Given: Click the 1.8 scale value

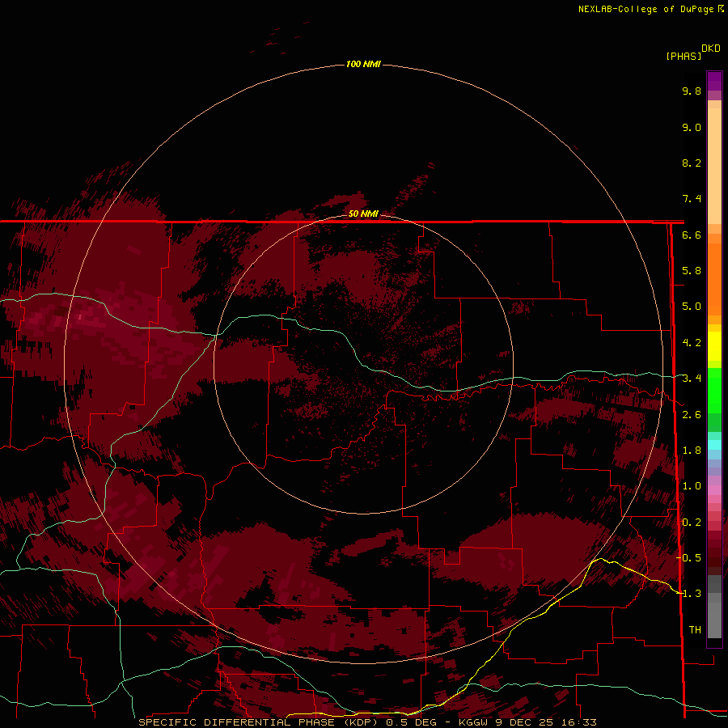Looking at the screenshot, I should (x=692, y=451).
